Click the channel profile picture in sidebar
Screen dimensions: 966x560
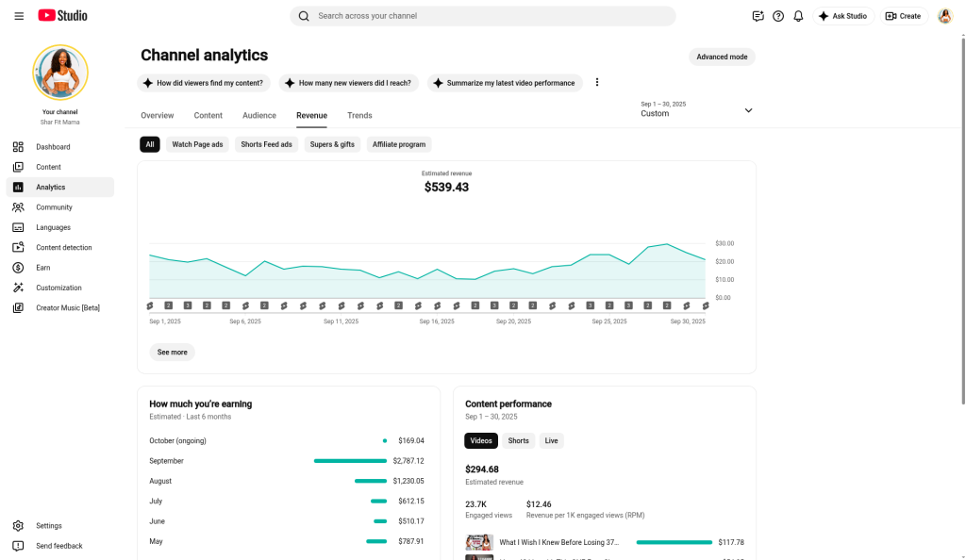(x=60, y=73)
